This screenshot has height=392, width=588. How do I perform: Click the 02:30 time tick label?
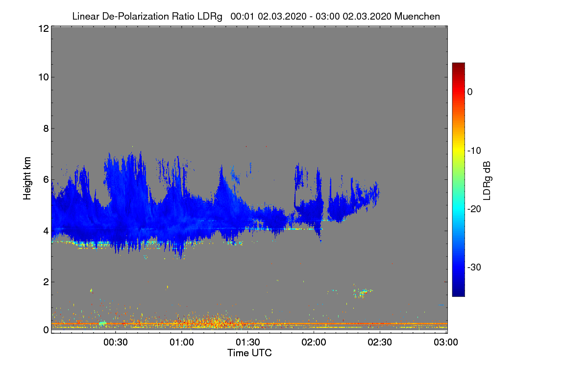click(380, 343)
